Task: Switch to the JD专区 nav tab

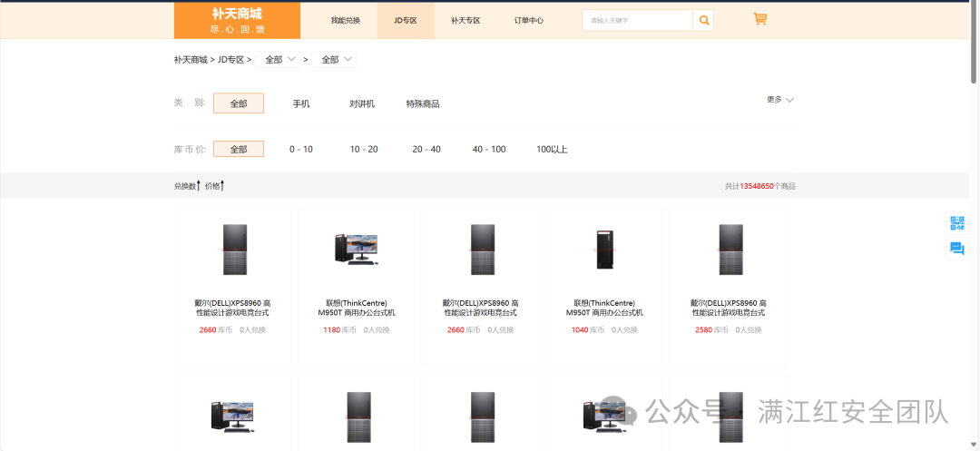Action: coord(405,21)
